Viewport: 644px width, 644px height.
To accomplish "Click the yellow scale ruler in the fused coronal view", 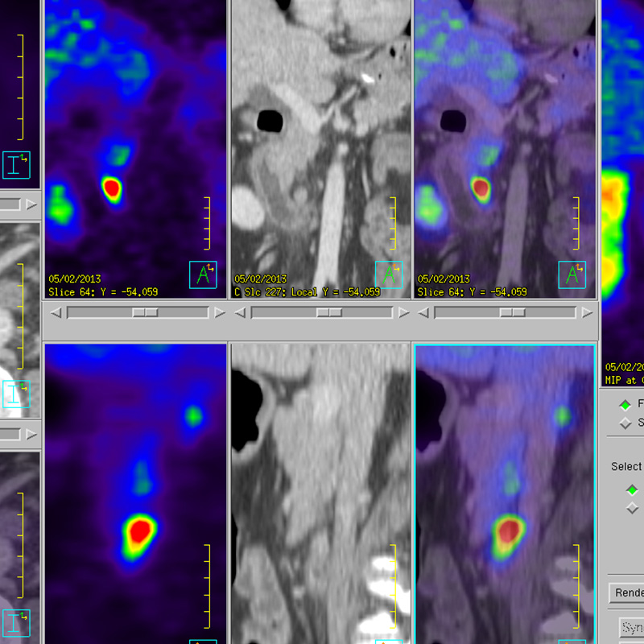I will coord(576,224).
